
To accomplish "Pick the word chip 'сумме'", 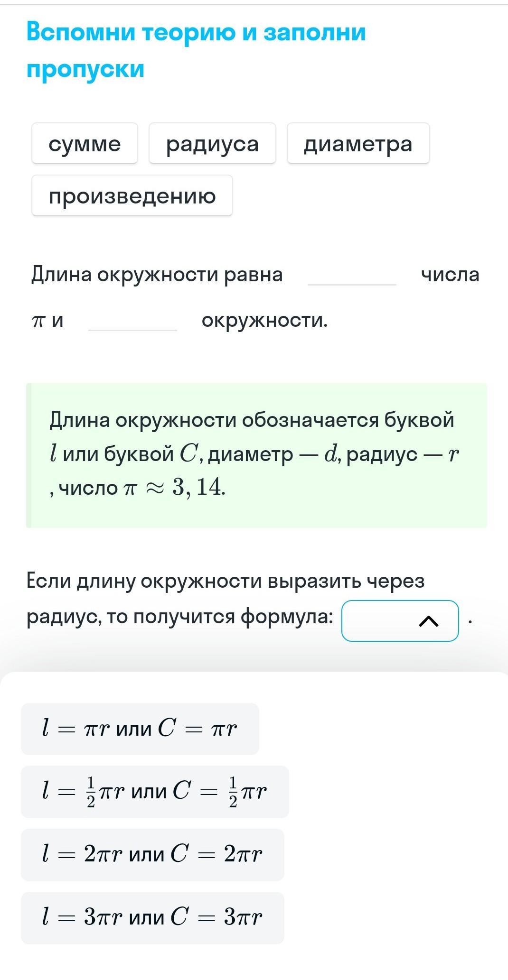I will pos(85,144).
